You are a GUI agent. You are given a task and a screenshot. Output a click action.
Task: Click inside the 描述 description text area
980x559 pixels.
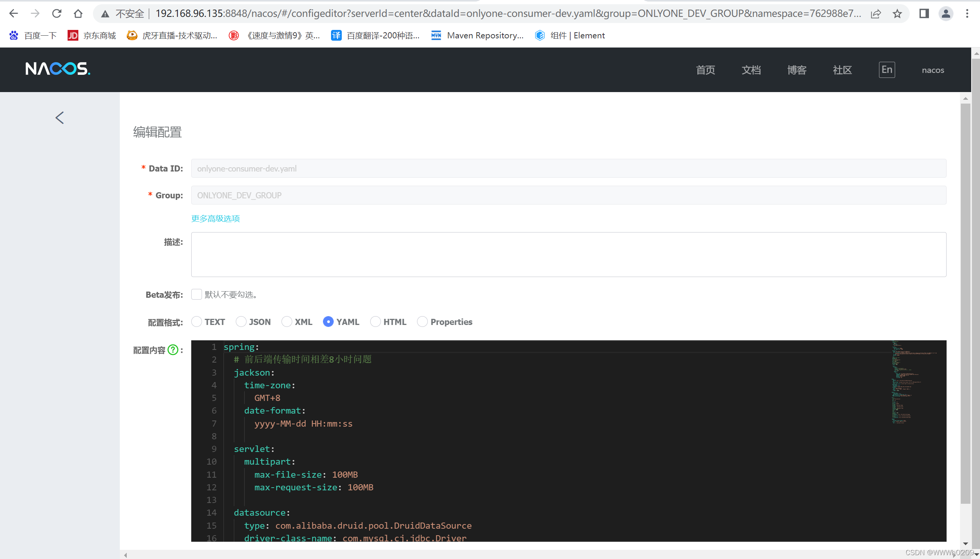(x=569, y=254)
